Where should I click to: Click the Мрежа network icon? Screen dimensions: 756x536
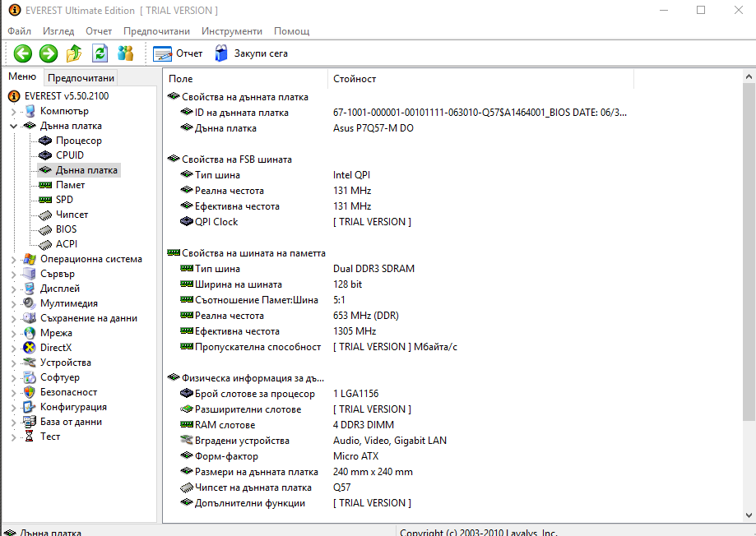tap(30, 333)
